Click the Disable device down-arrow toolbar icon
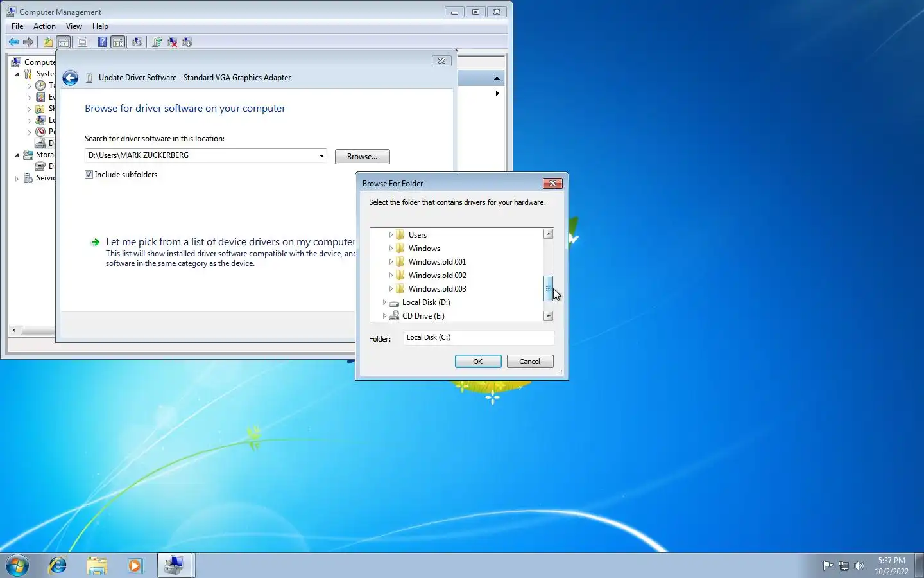 tap(187, 42)
